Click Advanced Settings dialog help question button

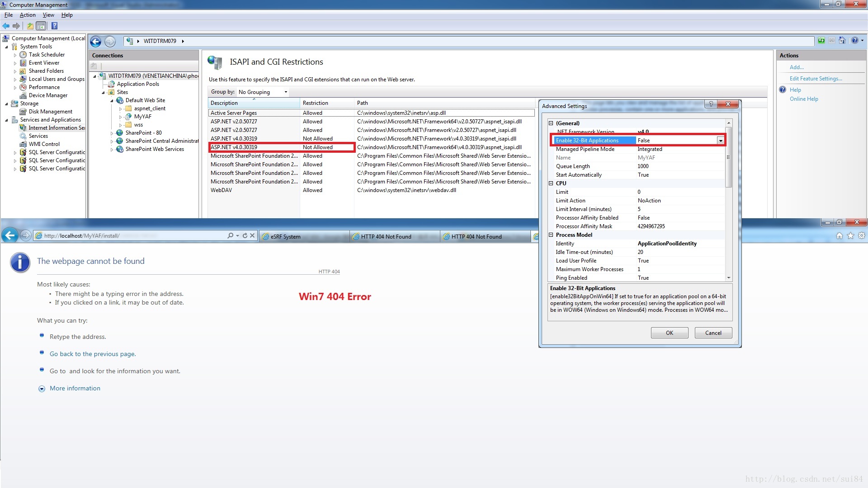coord(711,104)
